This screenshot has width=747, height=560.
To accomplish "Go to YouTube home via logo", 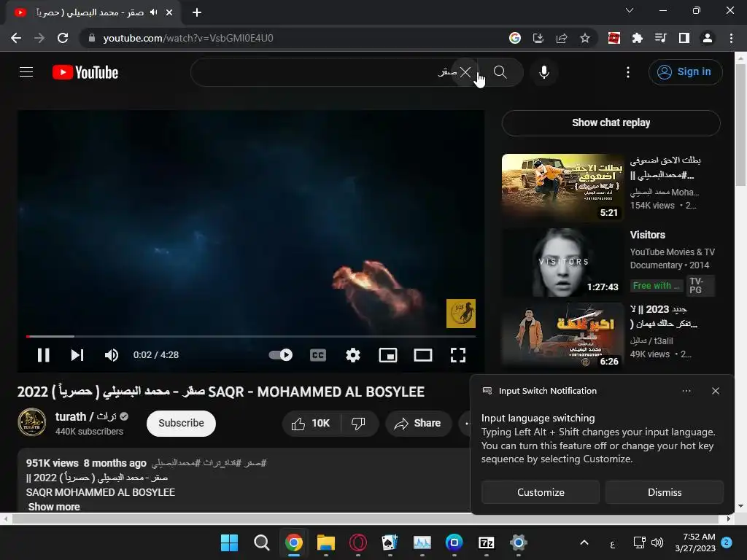I will [85, 72].
